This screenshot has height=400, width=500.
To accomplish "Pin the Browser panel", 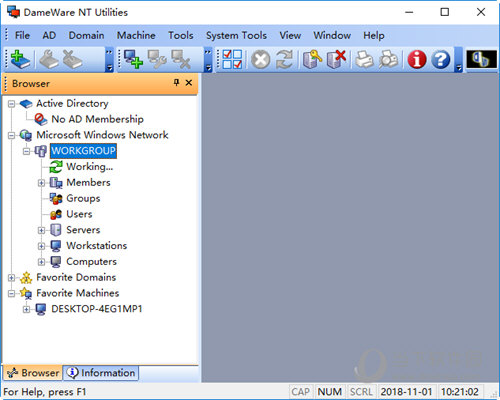I will 176,83.
